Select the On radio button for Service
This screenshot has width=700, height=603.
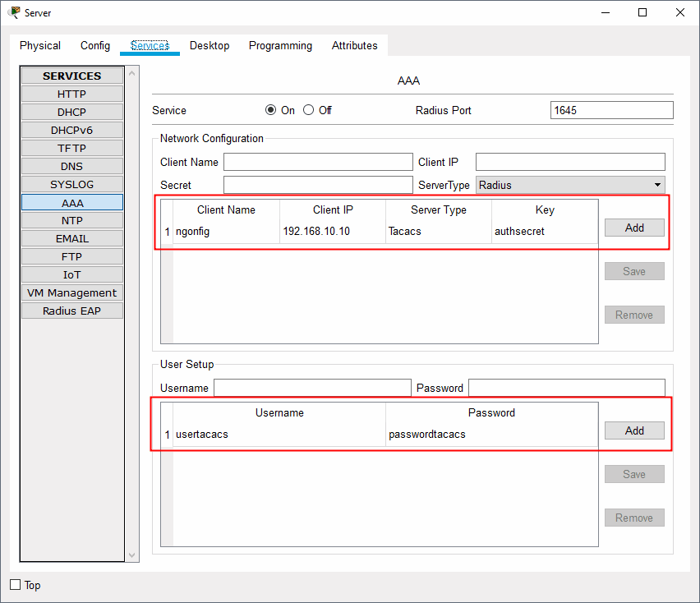pos(271,110)
